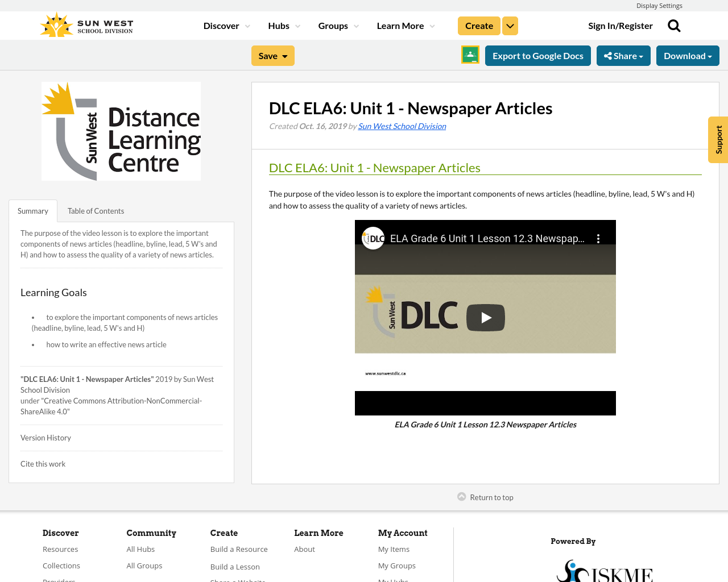Select the Summary tab
This screenshot has width=728, height=582.
pyautogui.click(x=32, y=210)
